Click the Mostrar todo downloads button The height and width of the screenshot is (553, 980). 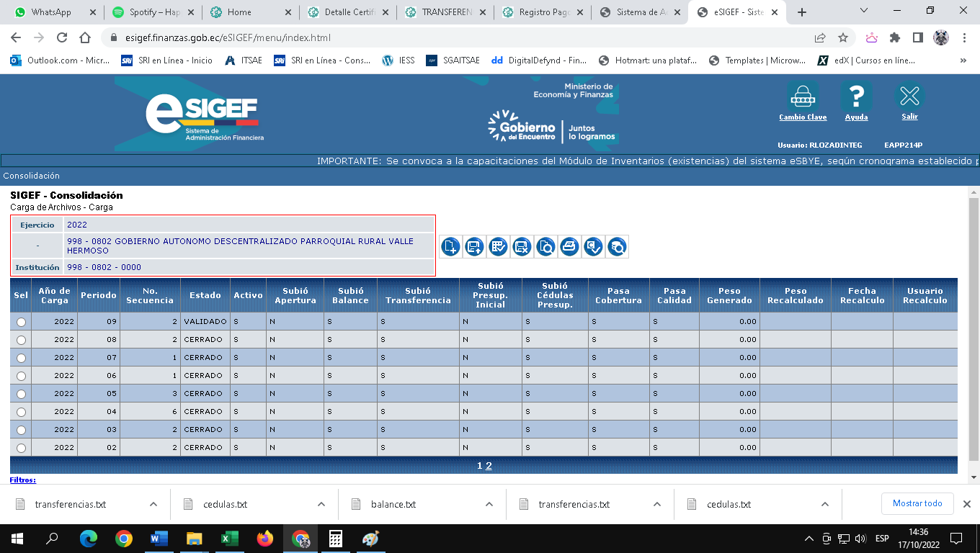coord(917,503)
